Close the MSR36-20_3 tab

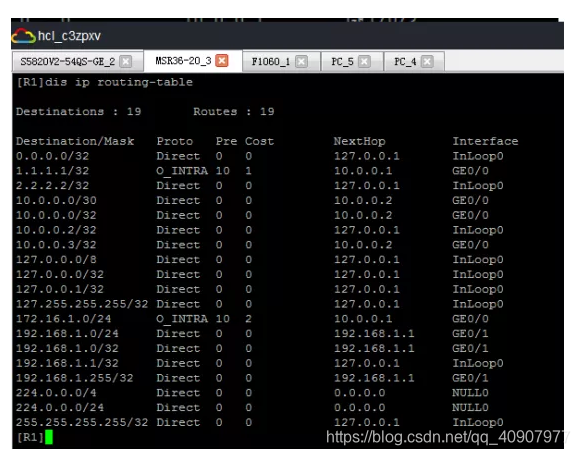click(x=222, y=61)
